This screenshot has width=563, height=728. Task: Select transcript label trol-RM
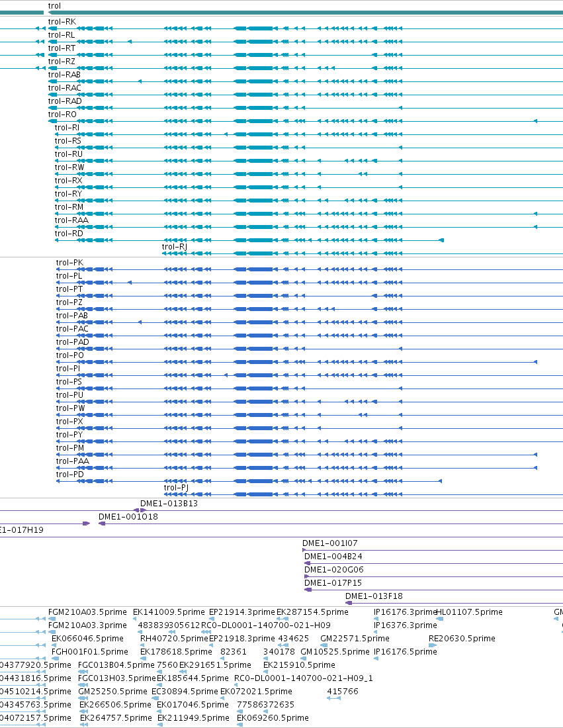pyautogui.click(x=69, y=207)
